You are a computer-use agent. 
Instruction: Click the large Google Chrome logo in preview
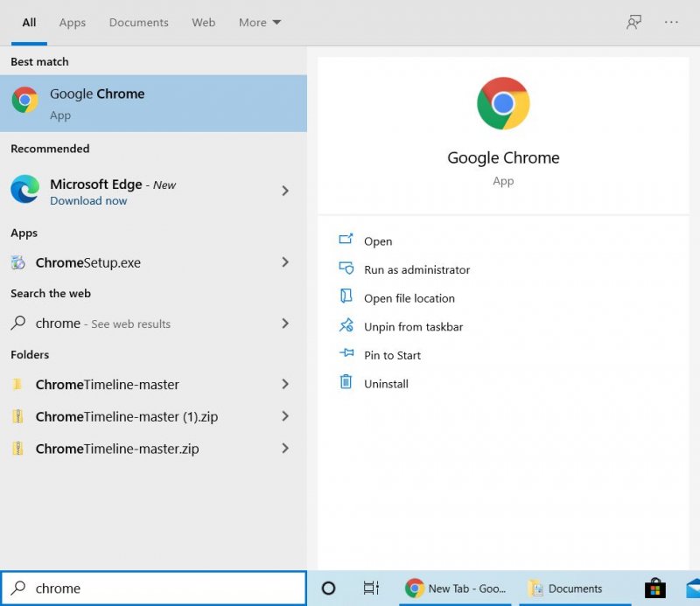click(x=503, y=103)
